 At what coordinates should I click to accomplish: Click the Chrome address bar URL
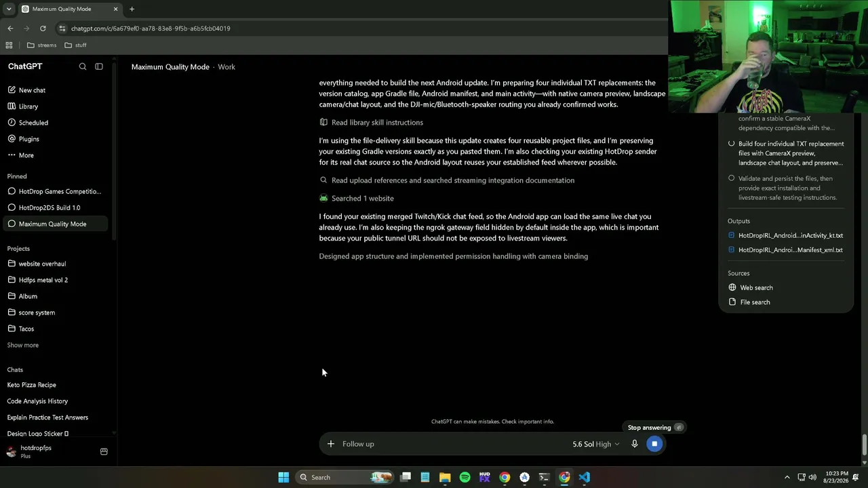[151, 28]
